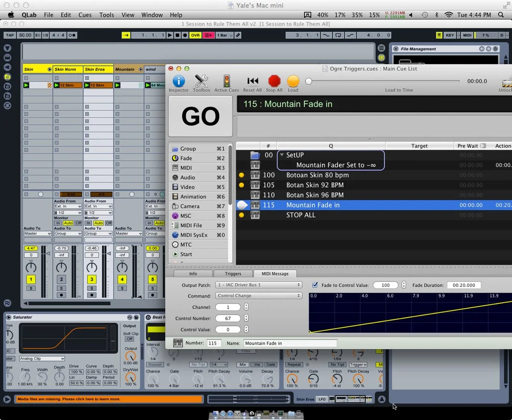Add a MIDI SysEx cue from the toolbox
Viewport: 512px width, 420px height.
(x=198, y=235)
